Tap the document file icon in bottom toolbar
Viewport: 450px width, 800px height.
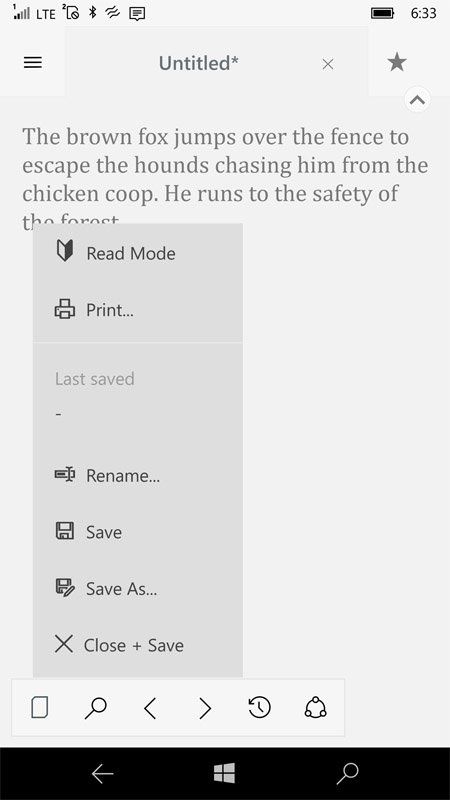(40, 708)
